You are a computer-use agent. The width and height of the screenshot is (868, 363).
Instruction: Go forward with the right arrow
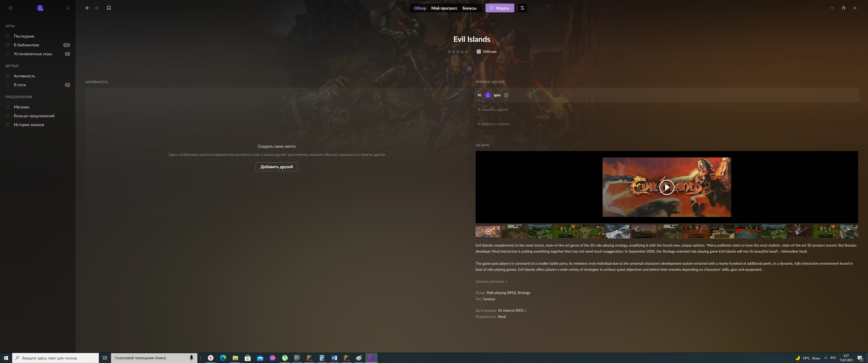(x=96, y=8)
